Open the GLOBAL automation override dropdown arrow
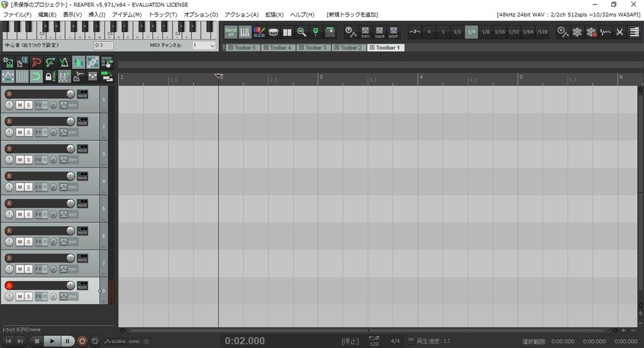 [x=147, y=342]
